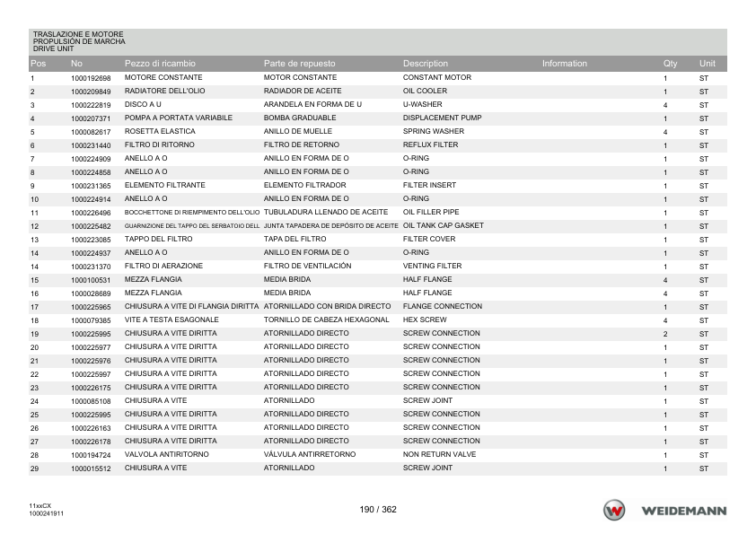Click document number 1000241911
756x534 pixels.
click(x=46, y=513)
